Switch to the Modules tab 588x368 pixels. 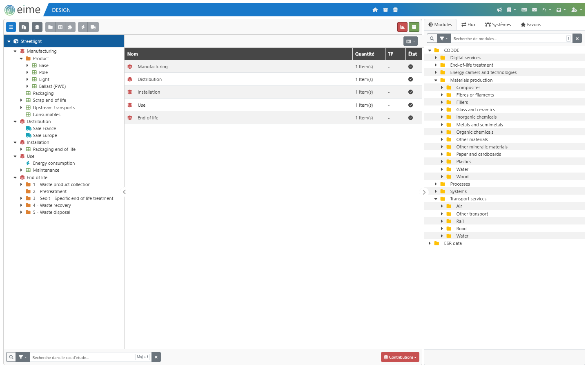(x=440, y=25)
